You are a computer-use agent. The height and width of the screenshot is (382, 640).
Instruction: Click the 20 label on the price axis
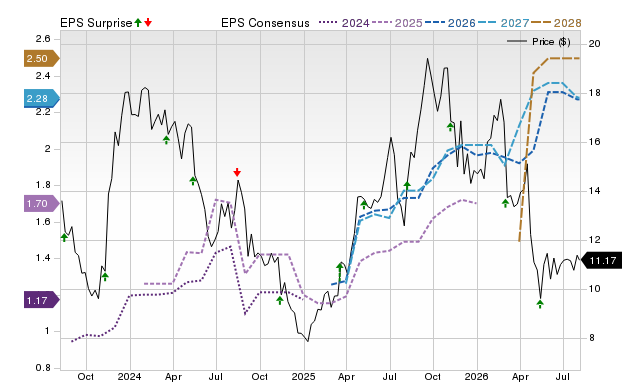coord(595,44)
